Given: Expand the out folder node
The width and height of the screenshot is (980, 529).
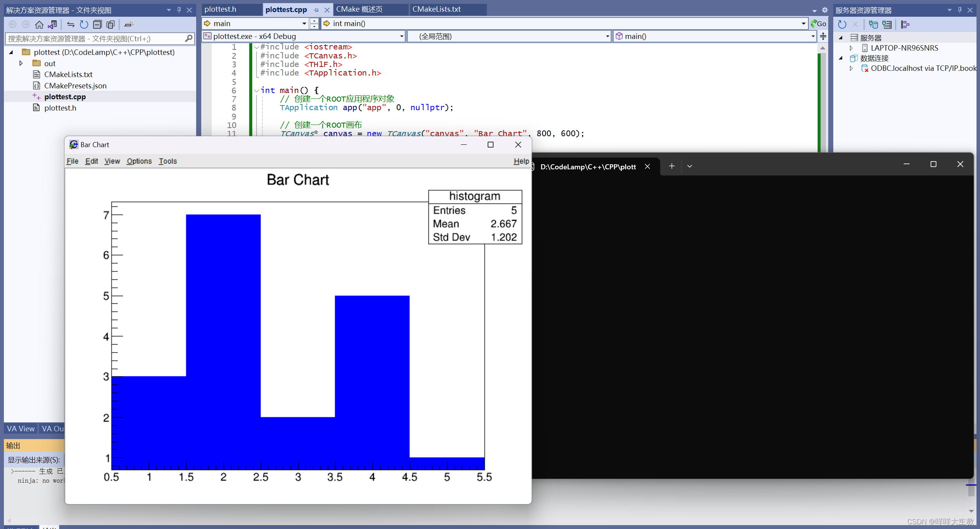Looking at the screenshot, I should (x=21, y=63).
